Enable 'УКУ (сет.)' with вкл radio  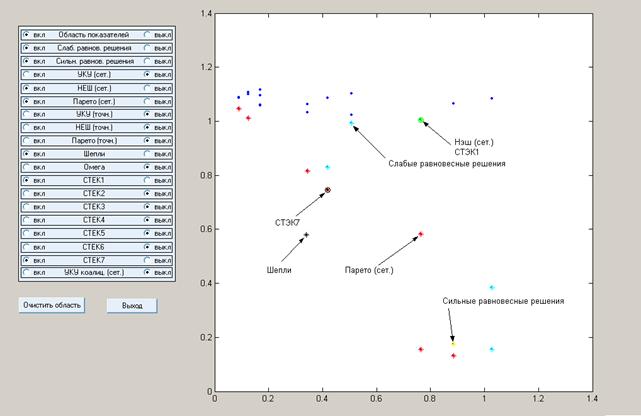[x=25, y=75]
